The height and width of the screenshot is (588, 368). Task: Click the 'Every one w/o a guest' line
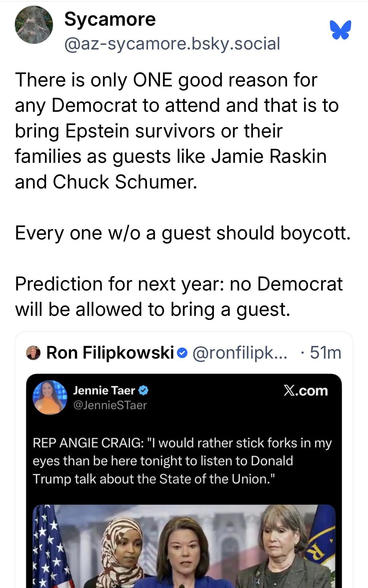coord(182,233)
